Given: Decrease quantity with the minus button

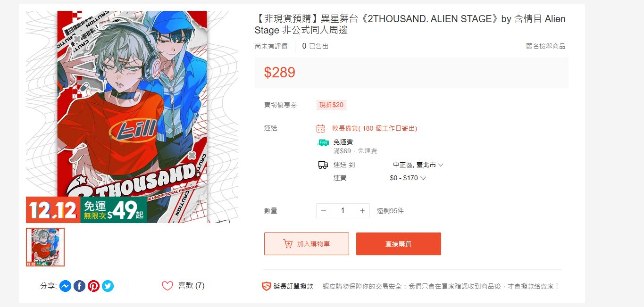Looking at the screenshot, I should pyautogui.click(x=324, y=211).
